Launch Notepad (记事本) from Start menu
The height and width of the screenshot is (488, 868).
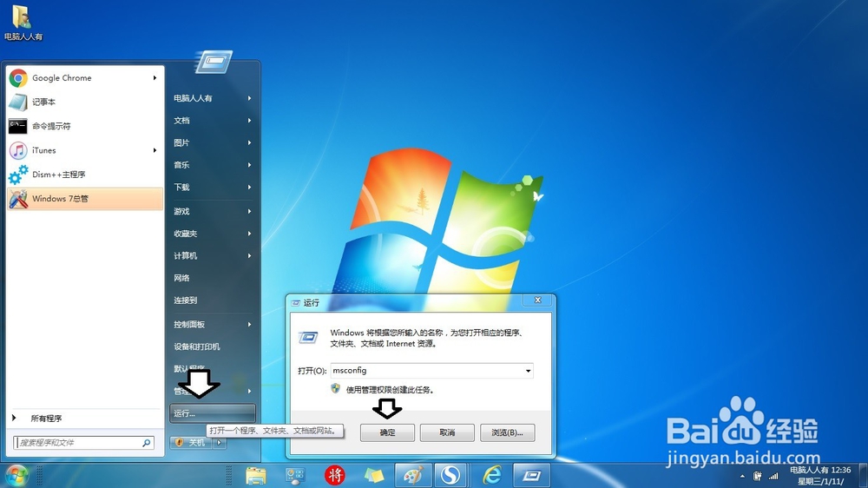click(85, 102)
